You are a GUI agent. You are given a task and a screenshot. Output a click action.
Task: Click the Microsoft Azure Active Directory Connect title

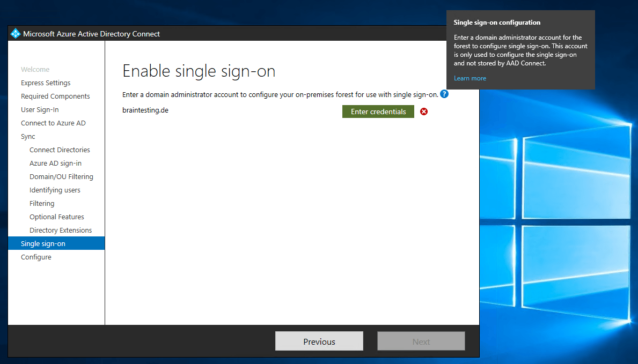point(92,34)
